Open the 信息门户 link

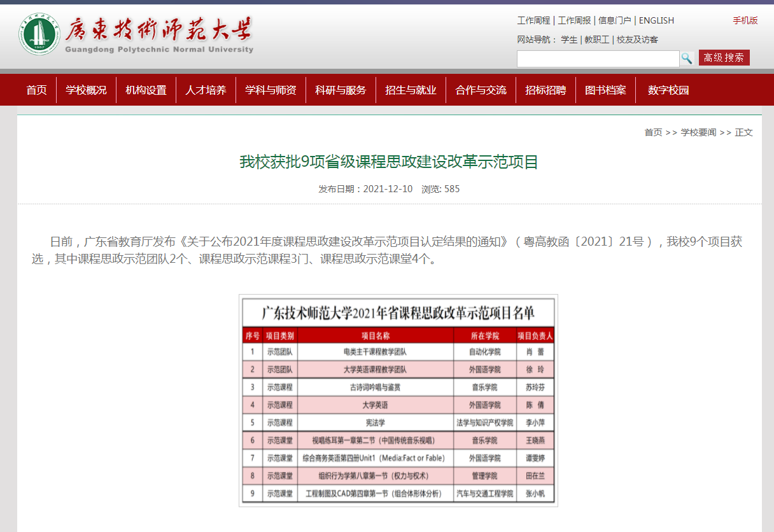tap(614, 20)
